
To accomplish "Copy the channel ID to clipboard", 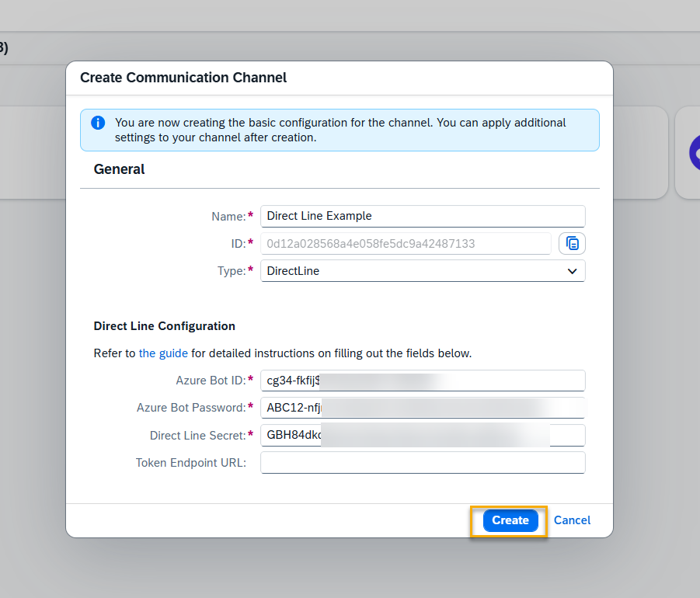I will pyautogui.click(x=572, y=244).
